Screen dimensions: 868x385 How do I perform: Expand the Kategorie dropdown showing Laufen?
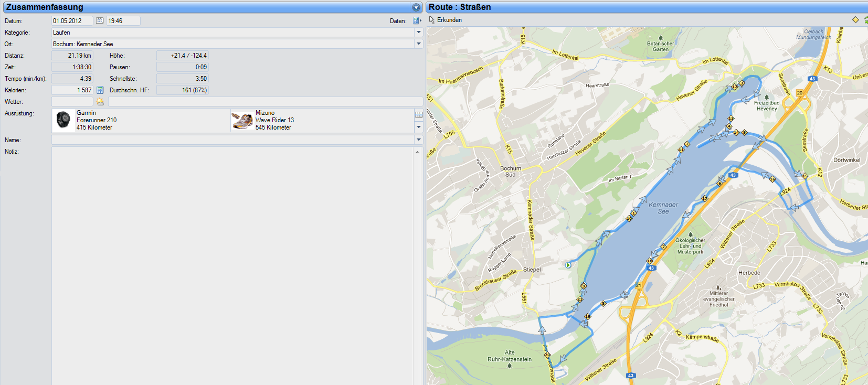coord(418,33)
